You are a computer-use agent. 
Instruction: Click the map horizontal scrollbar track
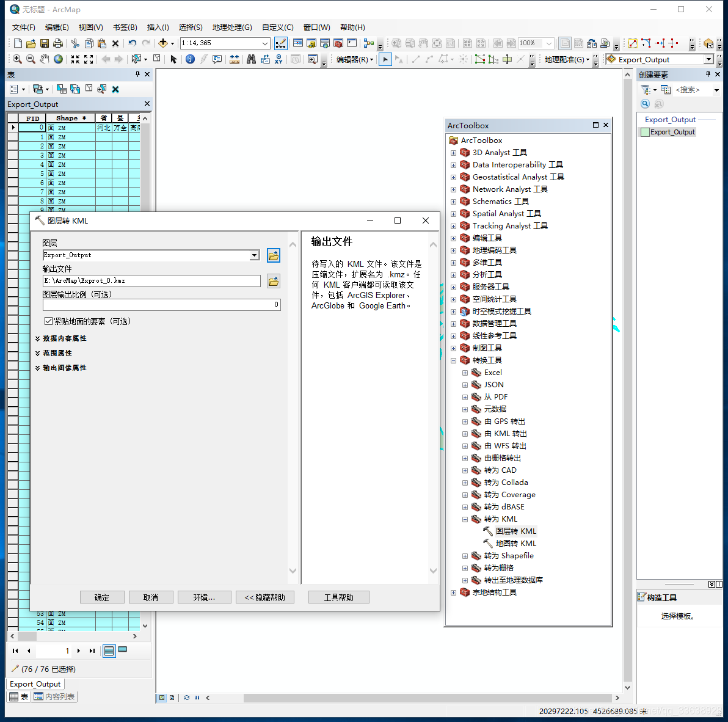tap(427, 698)
